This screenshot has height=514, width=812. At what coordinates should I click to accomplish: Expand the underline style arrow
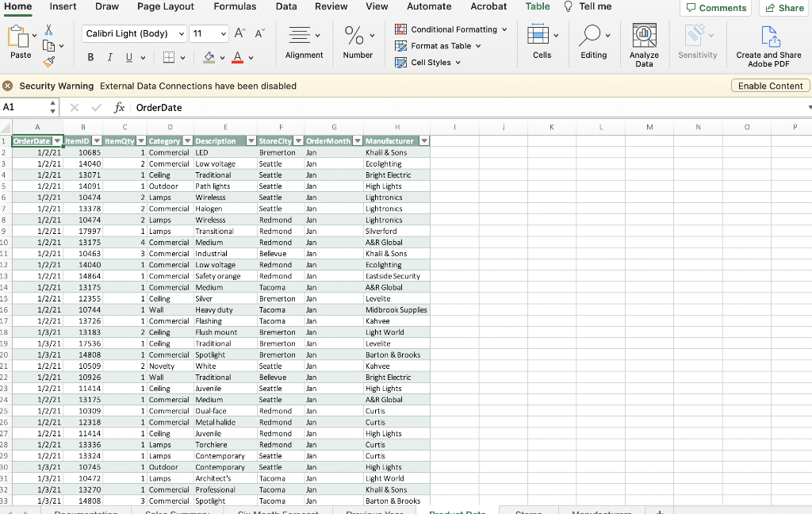tap(143, 58)
